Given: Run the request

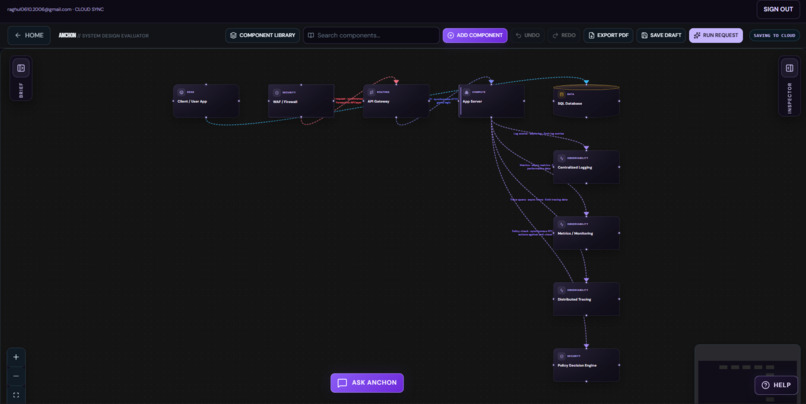Looking at the screenshot, I should pos(716,35).
